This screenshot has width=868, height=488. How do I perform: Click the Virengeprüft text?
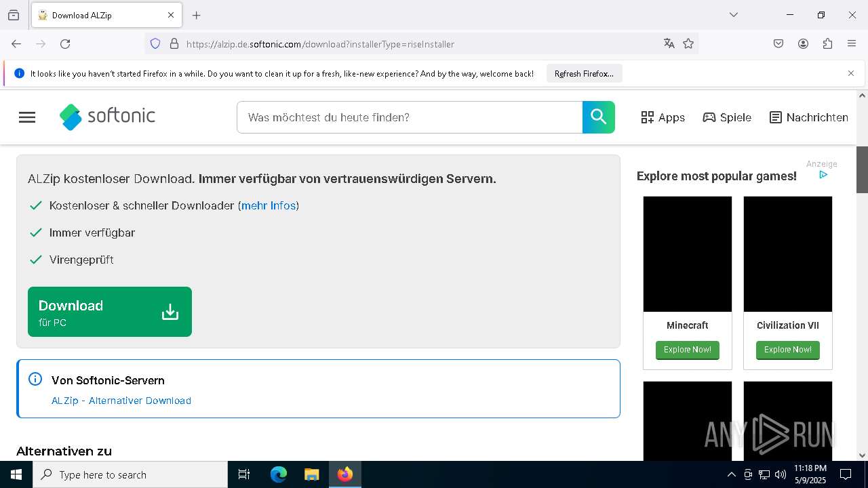(81, 260)
